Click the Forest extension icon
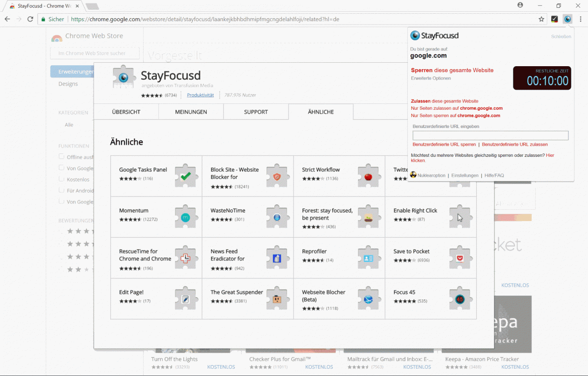Screen dimensions: 588x376 (x=368, y=216)
